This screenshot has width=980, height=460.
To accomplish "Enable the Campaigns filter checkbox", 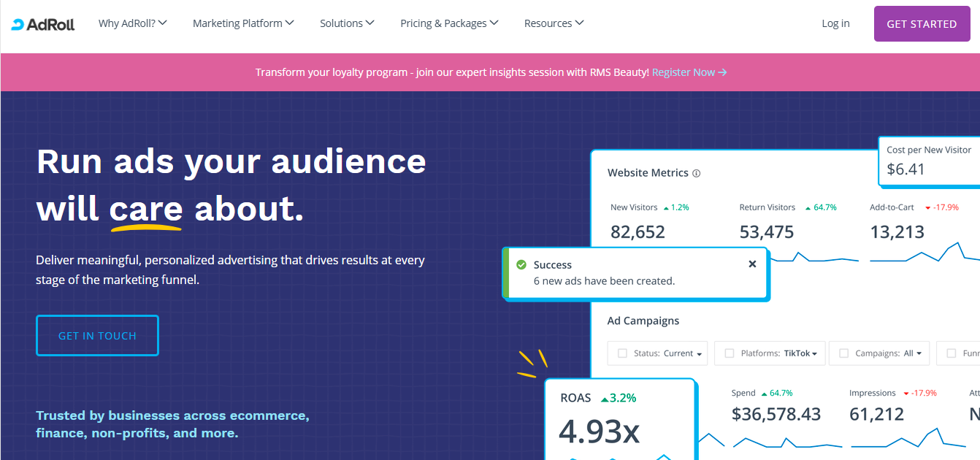I will [x=843, y=353].
